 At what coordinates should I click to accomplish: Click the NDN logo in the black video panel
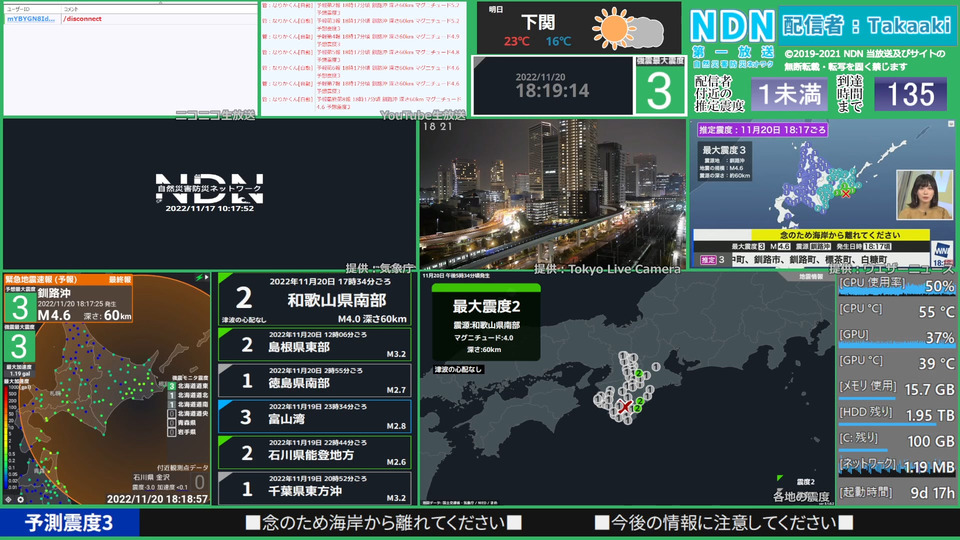click(209, 189)
